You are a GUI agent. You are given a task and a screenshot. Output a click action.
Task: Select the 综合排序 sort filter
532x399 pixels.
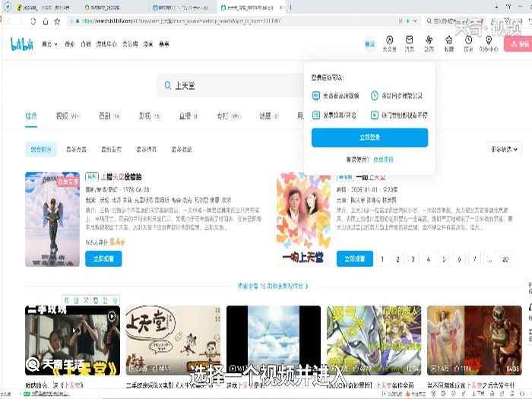(x=41, y=149)
